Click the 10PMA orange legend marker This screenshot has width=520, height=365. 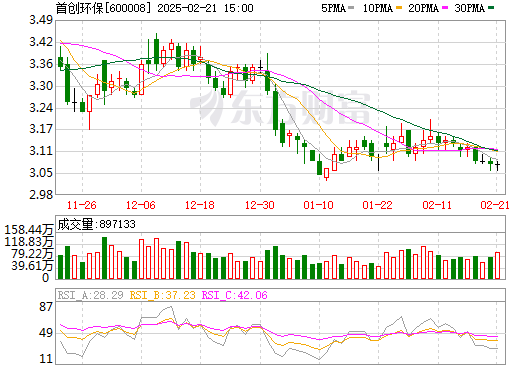click(x=398, y=8)
